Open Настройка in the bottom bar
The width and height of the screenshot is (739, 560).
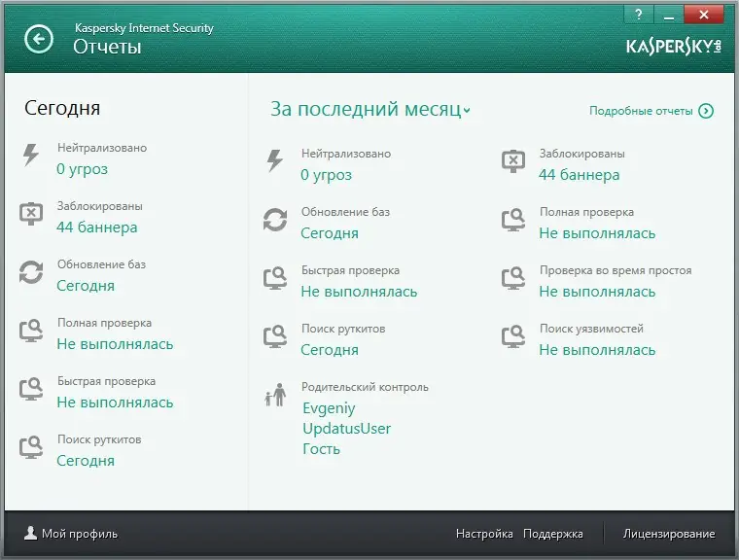(484, 534)
